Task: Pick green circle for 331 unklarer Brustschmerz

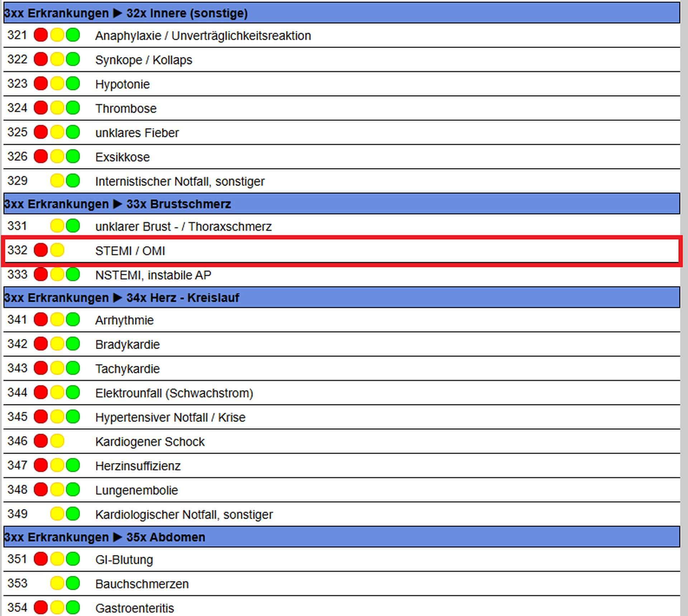Action: point(73,226)
